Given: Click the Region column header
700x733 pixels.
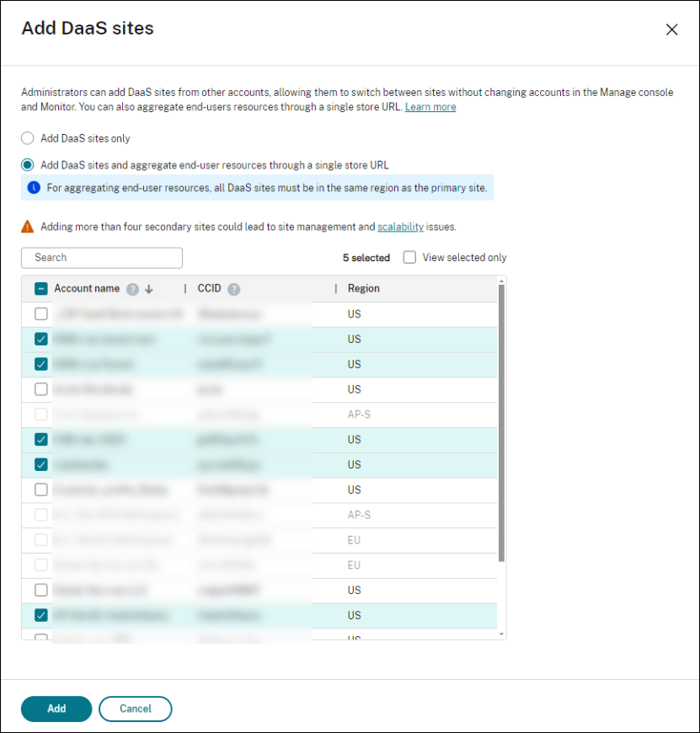Looking at the screenshot, I should (x=364, y=289).
